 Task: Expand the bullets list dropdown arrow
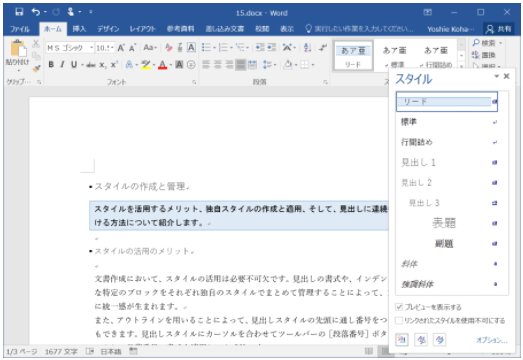(x=214, y=48)
